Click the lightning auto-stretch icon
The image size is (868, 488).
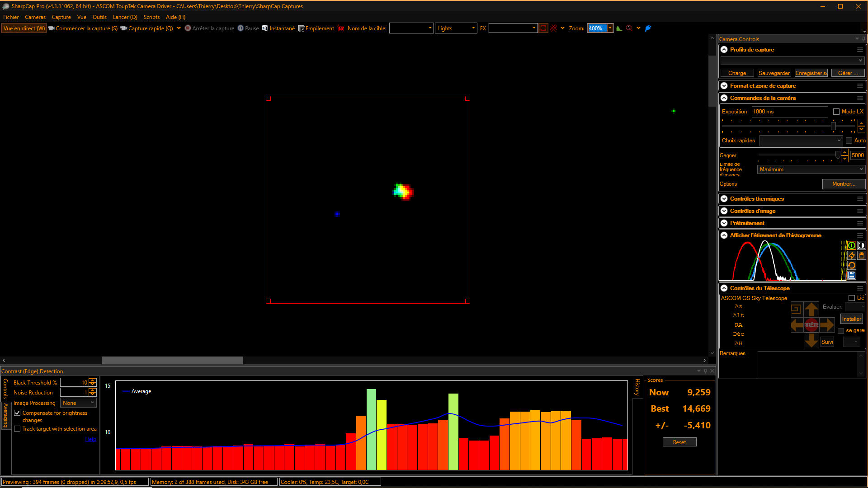click(x=852, y=255)
